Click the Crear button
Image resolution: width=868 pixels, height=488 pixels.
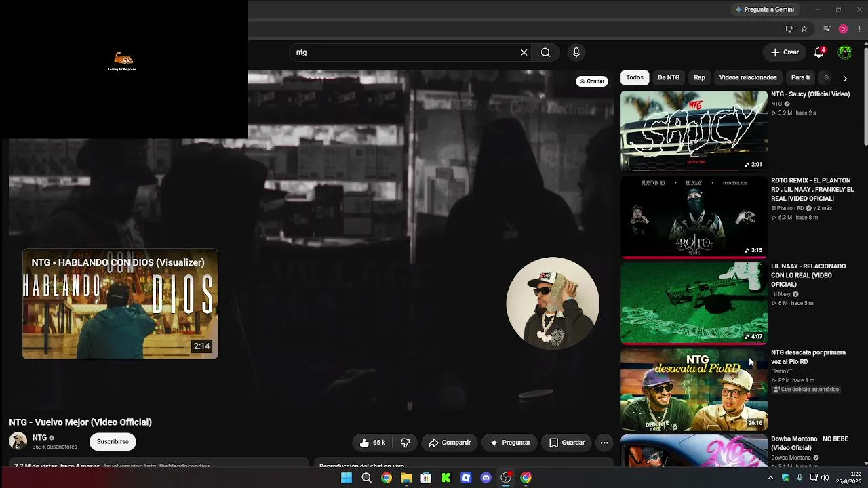coord(785,52)
